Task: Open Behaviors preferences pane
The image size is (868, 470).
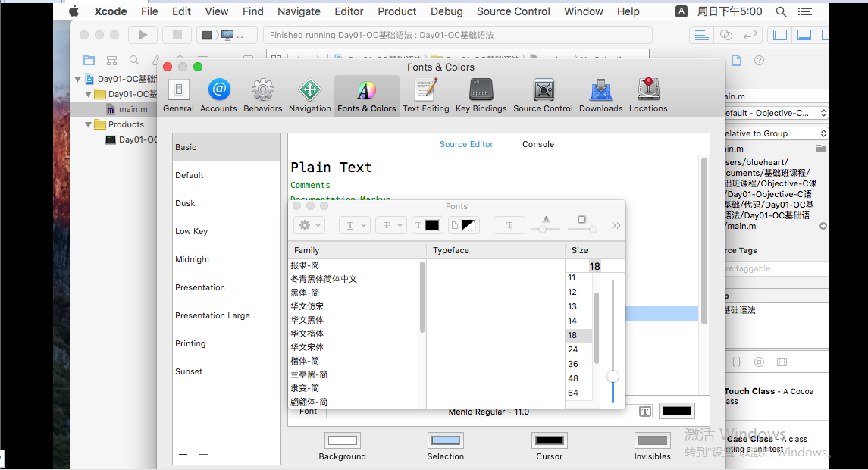Action: 263,96
